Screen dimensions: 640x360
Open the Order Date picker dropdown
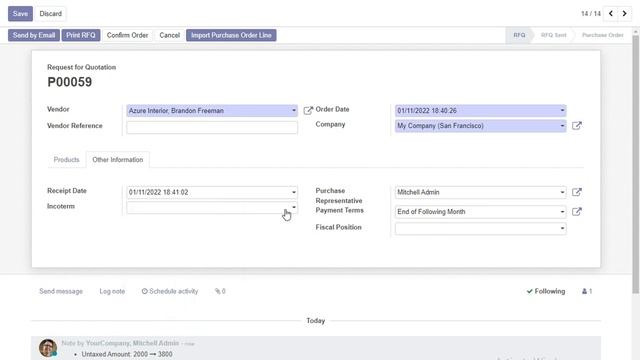click(x=562, y=111)
